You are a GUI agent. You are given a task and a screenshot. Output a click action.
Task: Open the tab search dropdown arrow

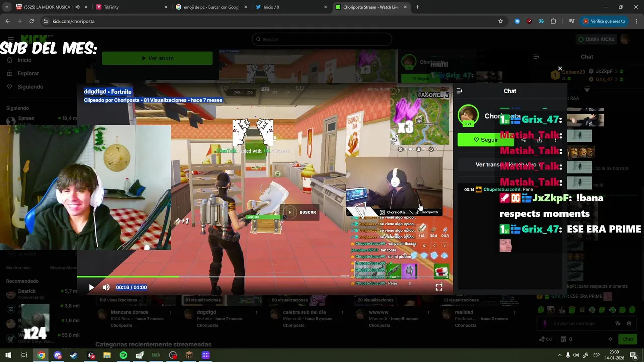pyautogui.click(x=6, y=7)
